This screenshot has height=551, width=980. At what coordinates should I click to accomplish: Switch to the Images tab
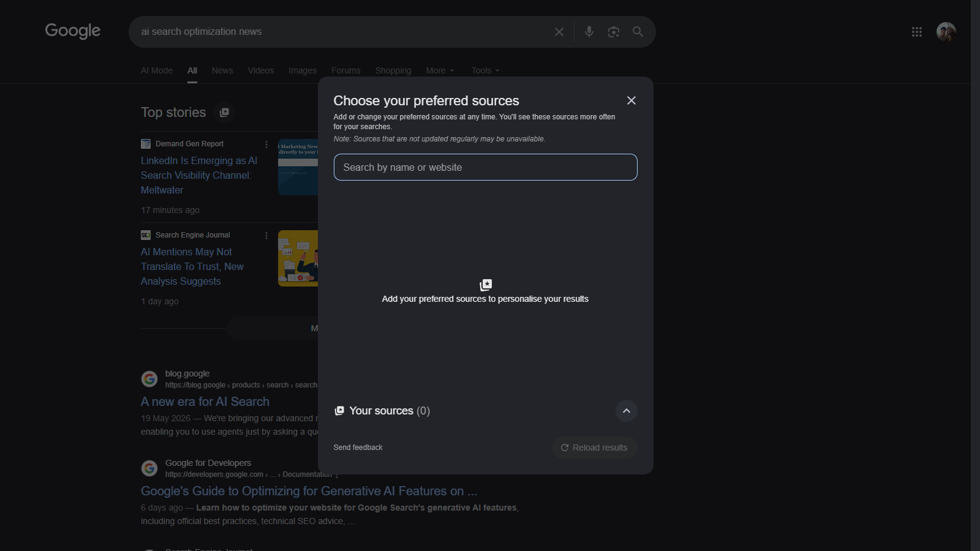[x=303, y=70]
